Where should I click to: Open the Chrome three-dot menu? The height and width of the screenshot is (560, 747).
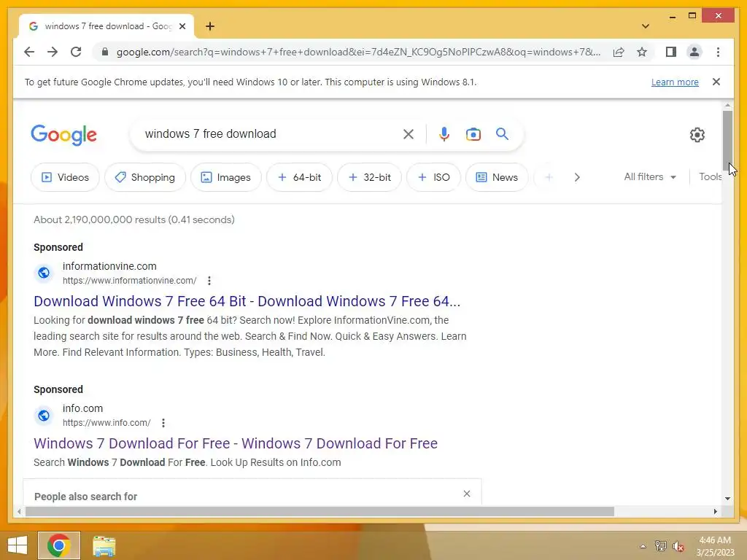click(718, 52)
